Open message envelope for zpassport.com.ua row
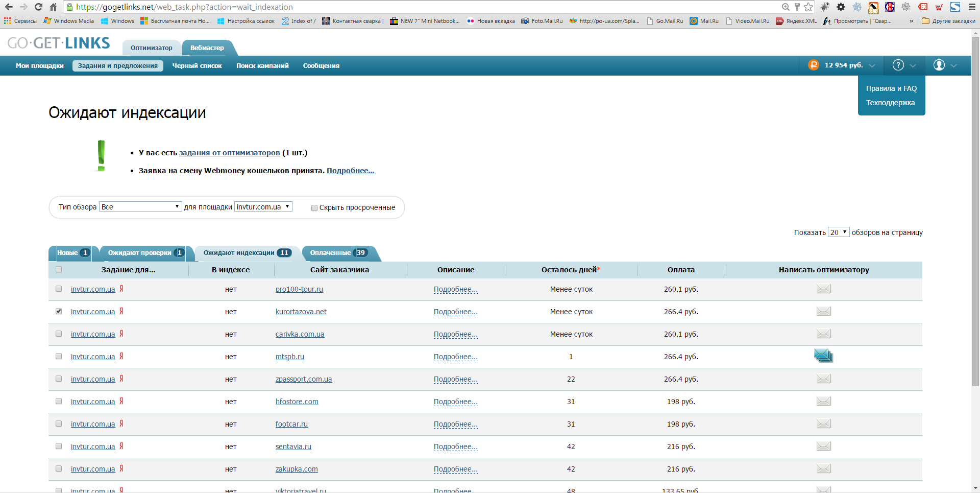The width and height of the screenshot is (980, 493). [x=823, y=379]
